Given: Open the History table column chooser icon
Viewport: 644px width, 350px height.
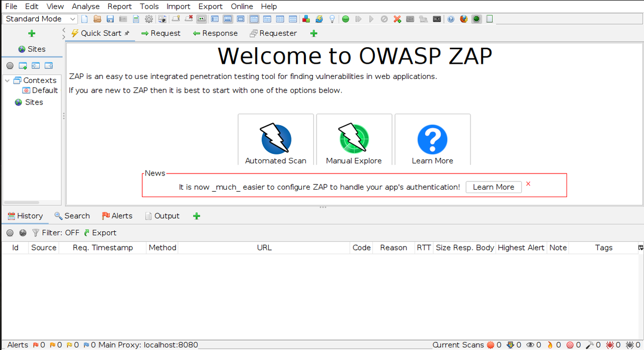Looking at the screenshot, I should [x=640, y=247].
